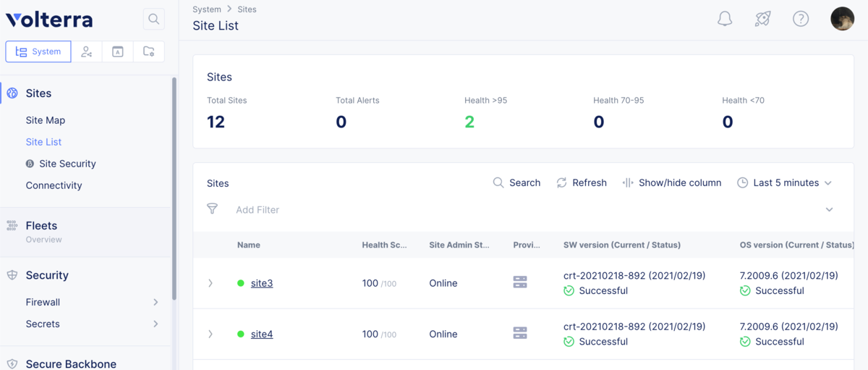Click the Refresh button
This screenshot has width=868, height=370.
[x=582, y=182]
